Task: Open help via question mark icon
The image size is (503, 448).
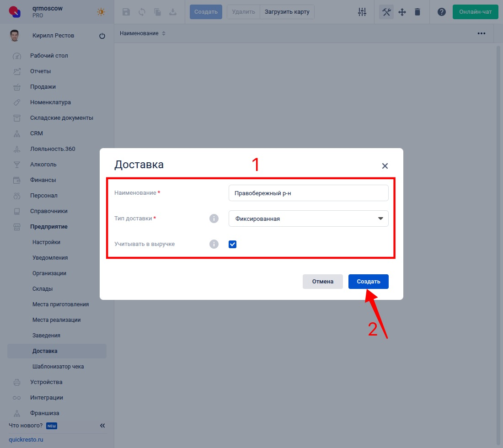Action: 441,12
